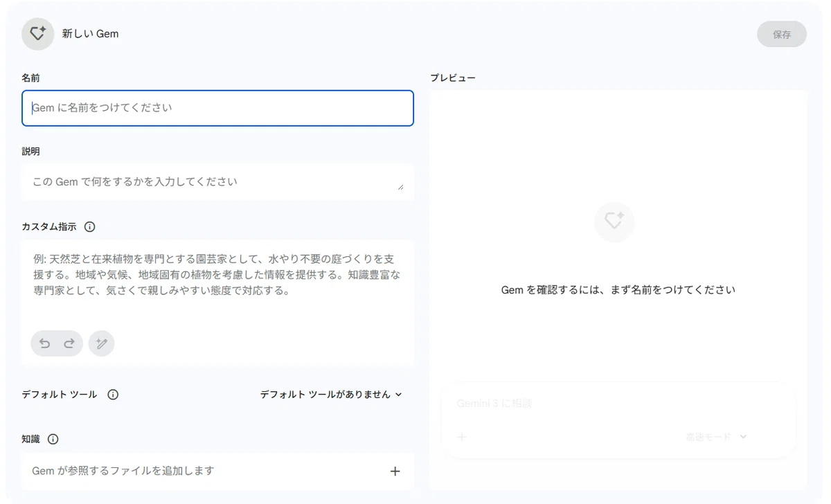831x504 pixels.
Task: Click the プレビュー heading label
Action: pyautogui.click(x=453, y=78)
